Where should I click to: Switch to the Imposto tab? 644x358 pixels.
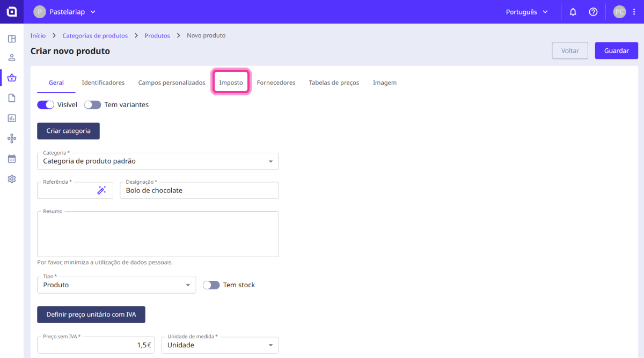(231, 83)
